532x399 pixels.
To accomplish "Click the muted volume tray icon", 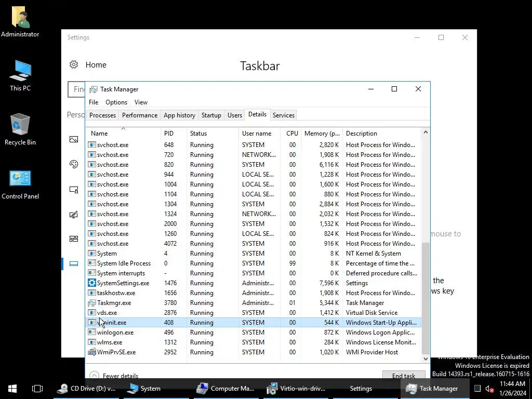I will pyautogui.click(x=489, y=389).
